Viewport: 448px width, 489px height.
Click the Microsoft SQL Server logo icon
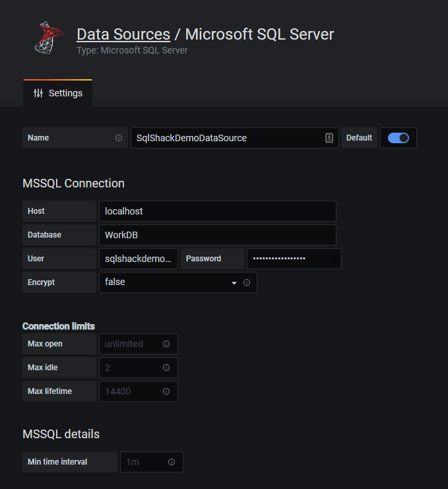[46, 38]
